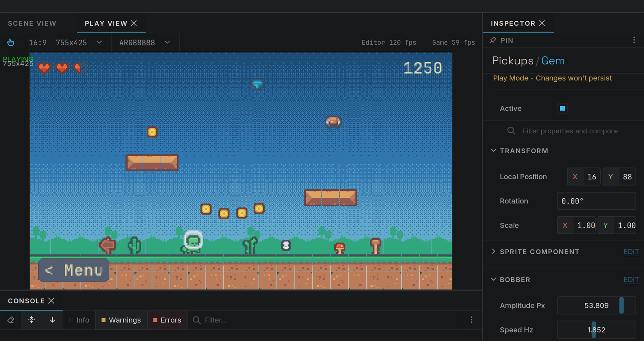Click the Rotation value field
The height and width of the screenshot is (341, 644).
[x=597, y=201]
